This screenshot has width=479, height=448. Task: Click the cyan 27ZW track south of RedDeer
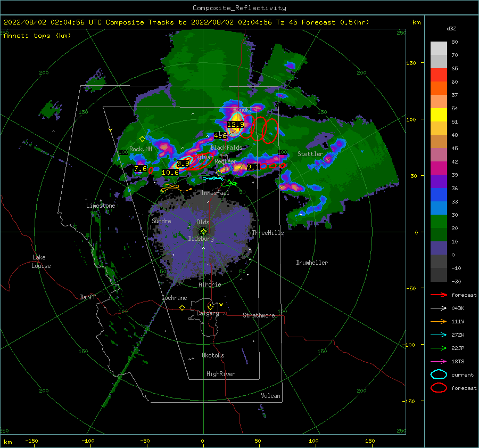213,178
